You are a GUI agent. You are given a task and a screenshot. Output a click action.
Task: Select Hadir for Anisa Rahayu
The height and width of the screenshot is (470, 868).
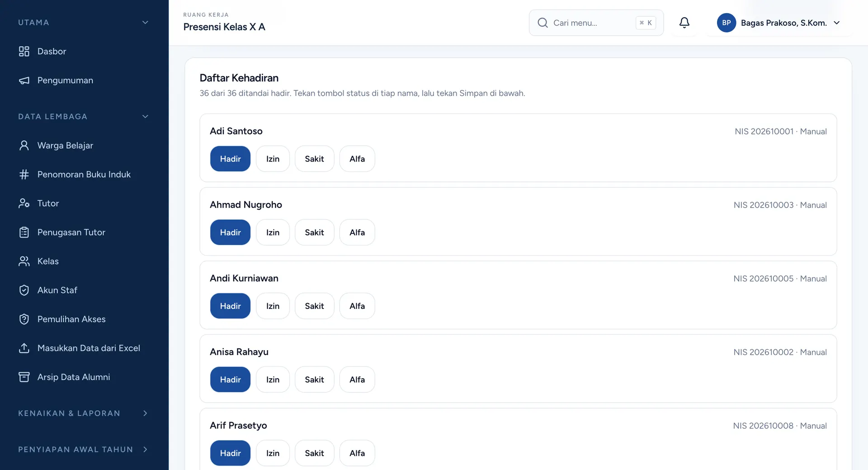[230, 380]
